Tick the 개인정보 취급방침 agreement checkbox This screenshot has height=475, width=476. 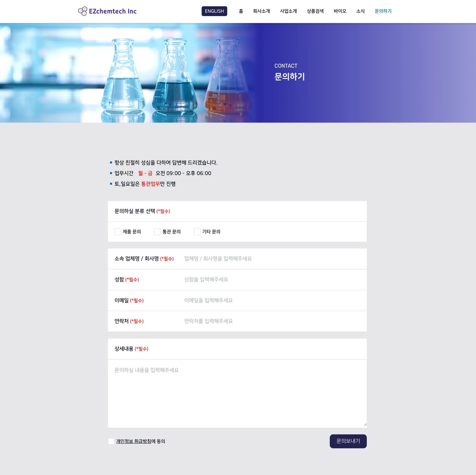pyautogui.click(x=111, y=441)
